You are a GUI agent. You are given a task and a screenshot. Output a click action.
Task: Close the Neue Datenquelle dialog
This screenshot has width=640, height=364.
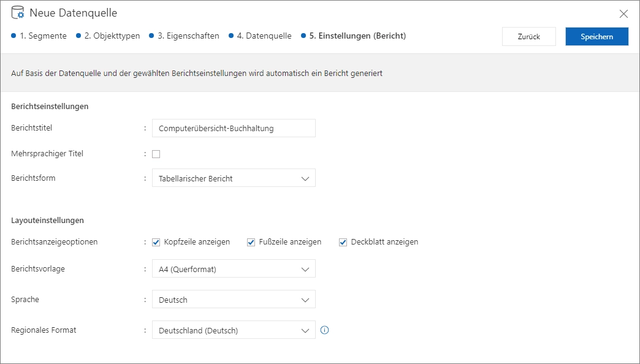(623, 13)
